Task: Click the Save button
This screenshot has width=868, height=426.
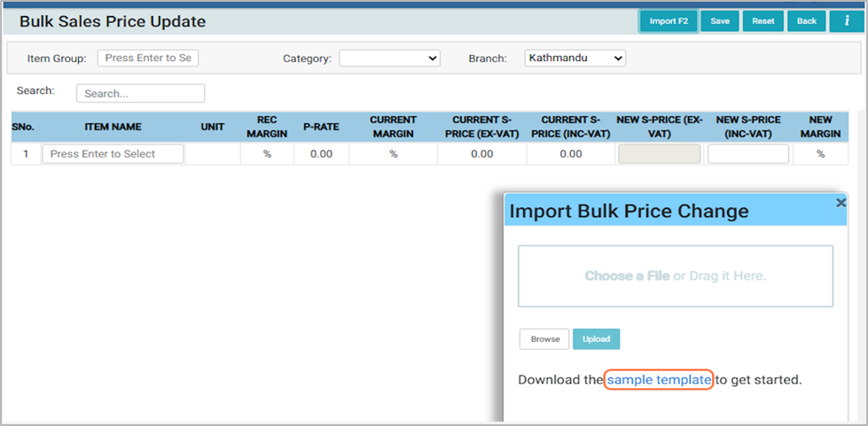Action: coord(720,21)
